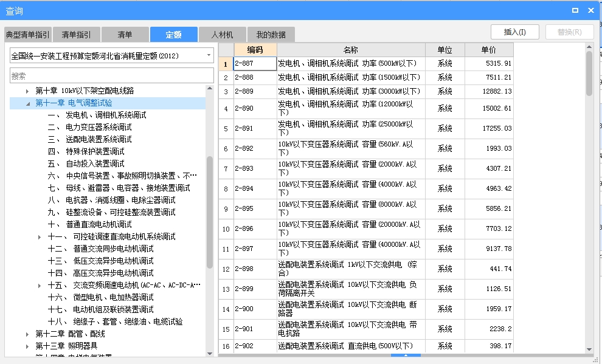Select the code cell 2-901
Viewport: 602px width, 364px height.
255,329
